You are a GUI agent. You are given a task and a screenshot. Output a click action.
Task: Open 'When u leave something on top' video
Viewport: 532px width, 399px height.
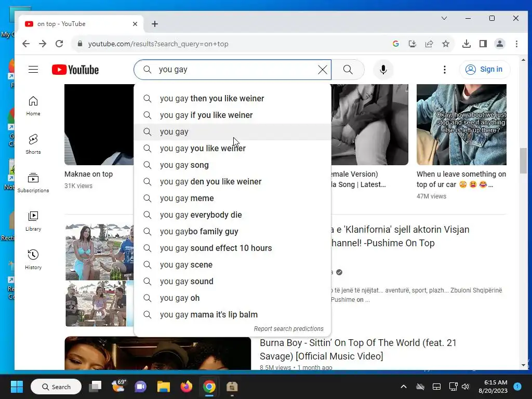[461, 179]
